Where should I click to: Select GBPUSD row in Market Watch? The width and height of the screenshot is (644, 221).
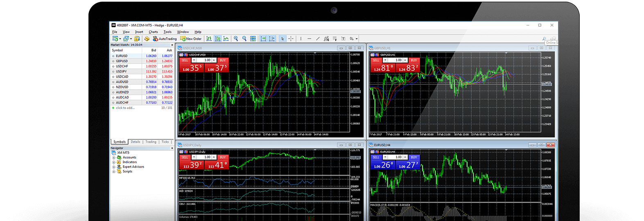coord(142,61)
